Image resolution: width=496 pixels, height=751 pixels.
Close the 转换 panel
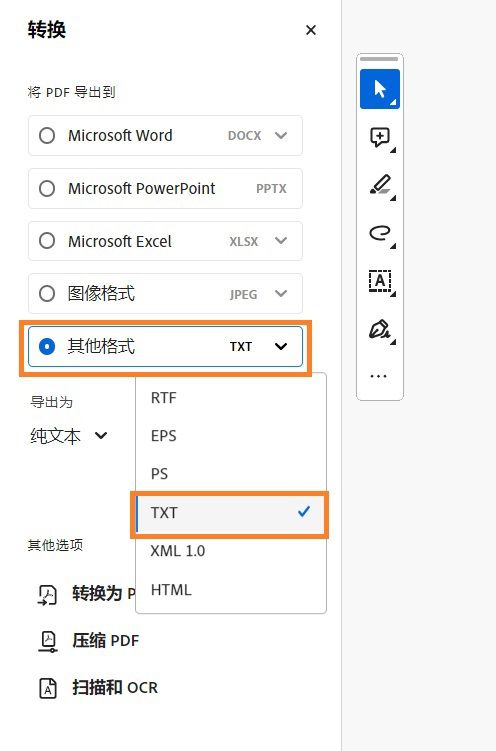pos(311,30)
